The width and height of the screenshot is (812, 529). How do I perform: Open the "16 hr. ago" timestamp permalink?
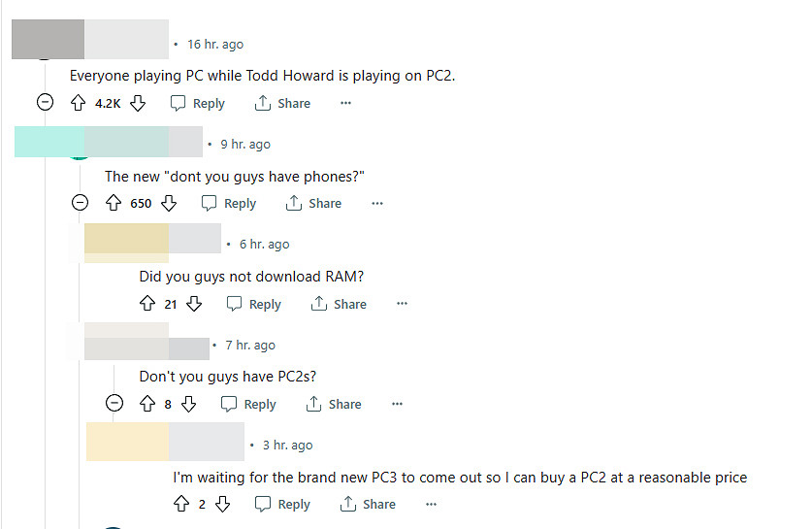coord(215,44)
